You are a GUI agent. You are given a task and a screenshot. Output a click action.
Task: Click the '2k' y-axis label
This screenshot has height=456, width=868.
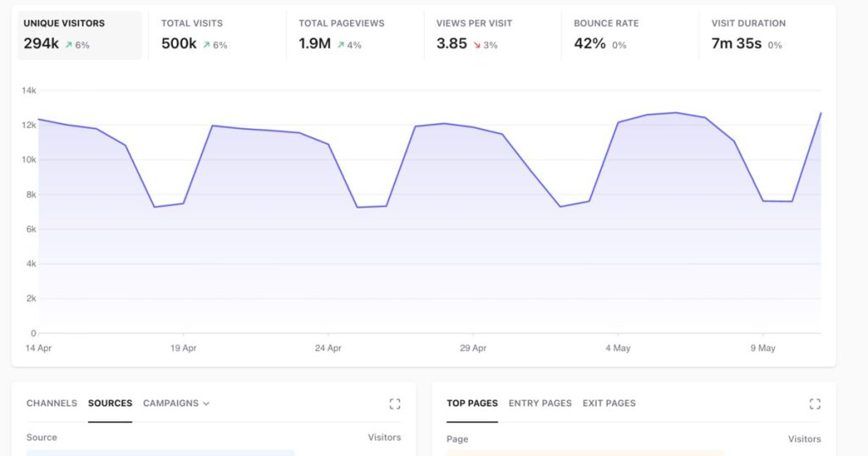click(31, 299)
